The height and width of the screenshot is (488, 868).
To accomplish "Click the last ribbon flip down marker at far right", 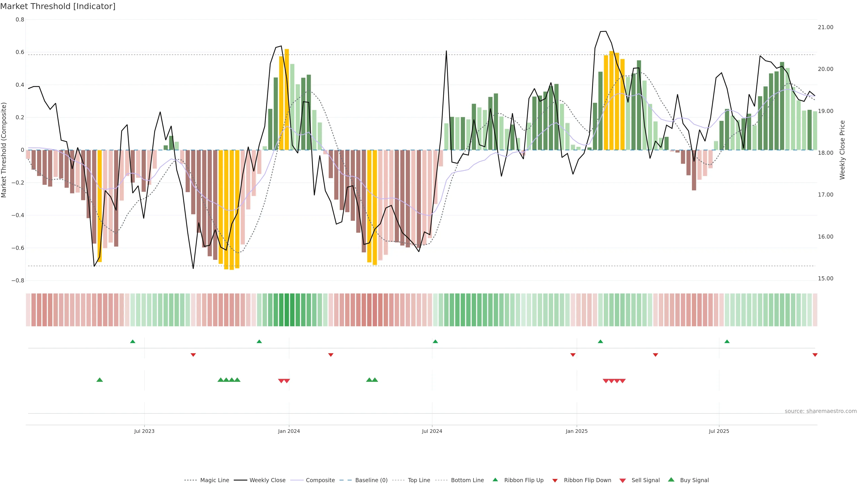I will pos(815,355).
